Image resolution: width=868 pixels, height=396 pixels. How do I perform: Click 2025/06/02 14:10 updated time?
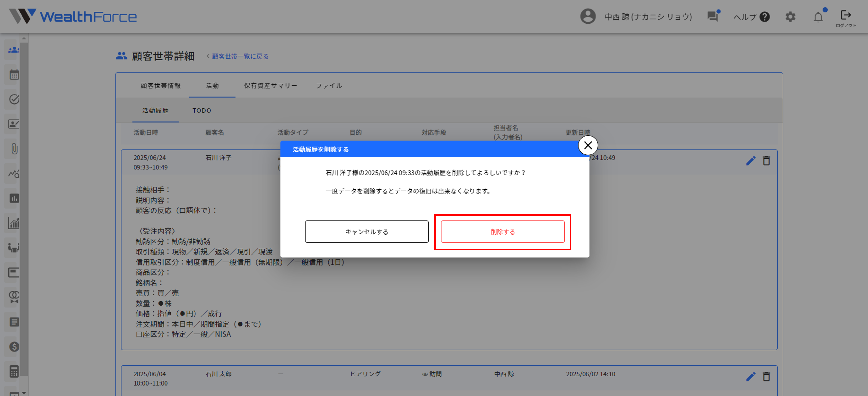coord(590,374)
